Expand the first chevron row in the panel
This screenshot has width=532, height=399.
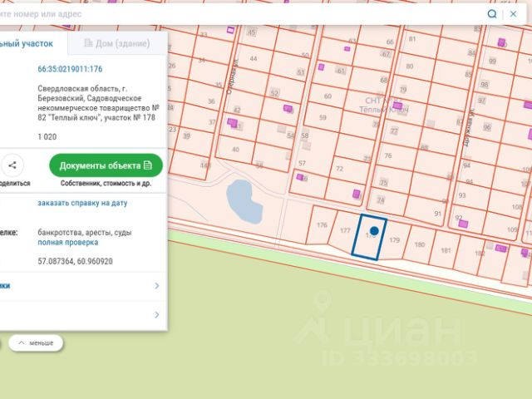point(81,286)
